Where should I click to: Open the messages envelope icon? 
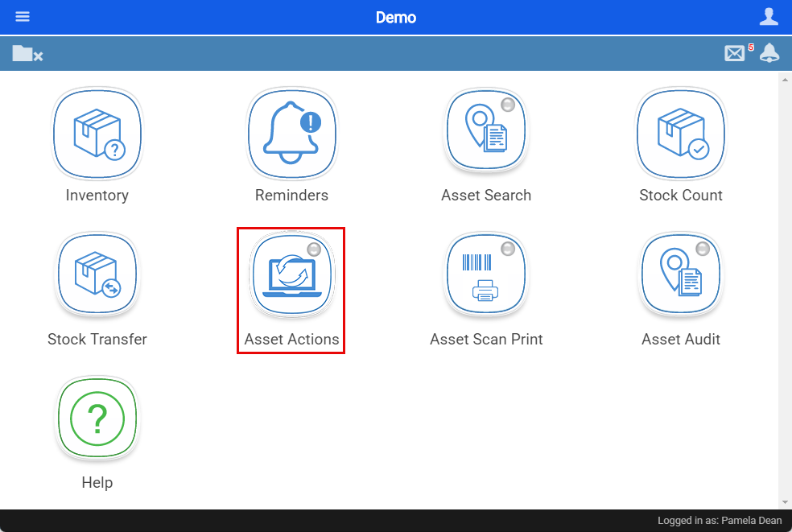pos(734,53)
